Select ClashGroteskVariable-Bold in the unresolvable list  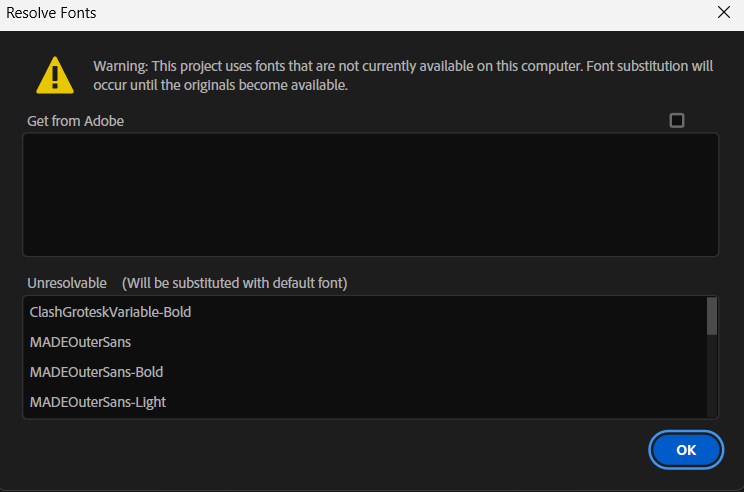110,312
